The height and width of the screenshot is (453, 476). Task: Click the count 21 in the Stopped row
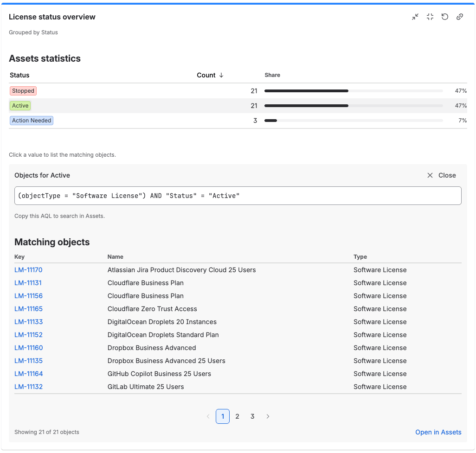tap(254, 91)
